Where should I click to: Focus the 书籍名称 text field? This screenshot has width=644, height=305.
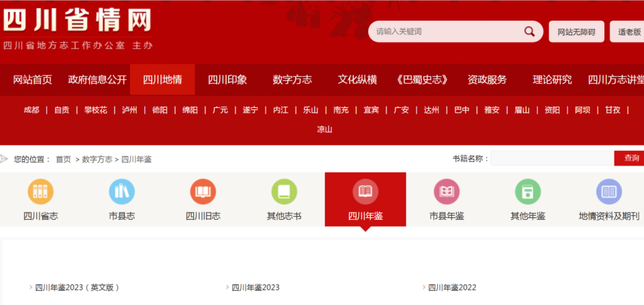551,158
